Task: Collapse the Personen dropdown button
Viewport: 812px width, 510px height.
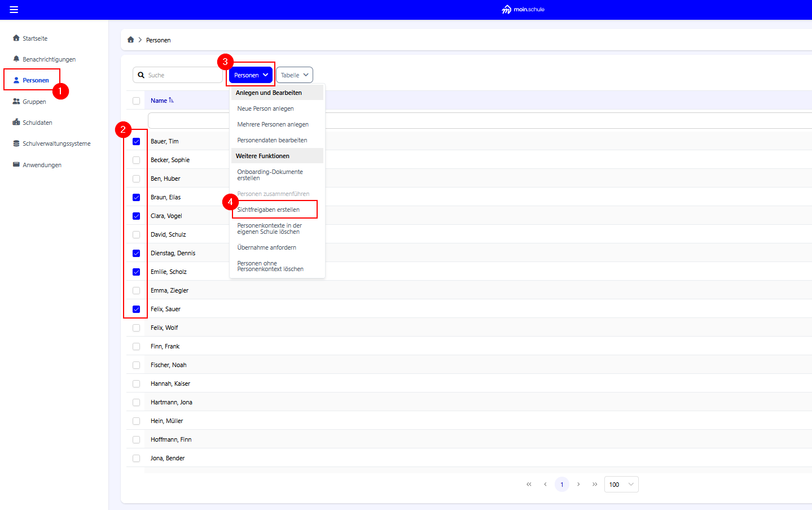Action: [x=251, y=75]
